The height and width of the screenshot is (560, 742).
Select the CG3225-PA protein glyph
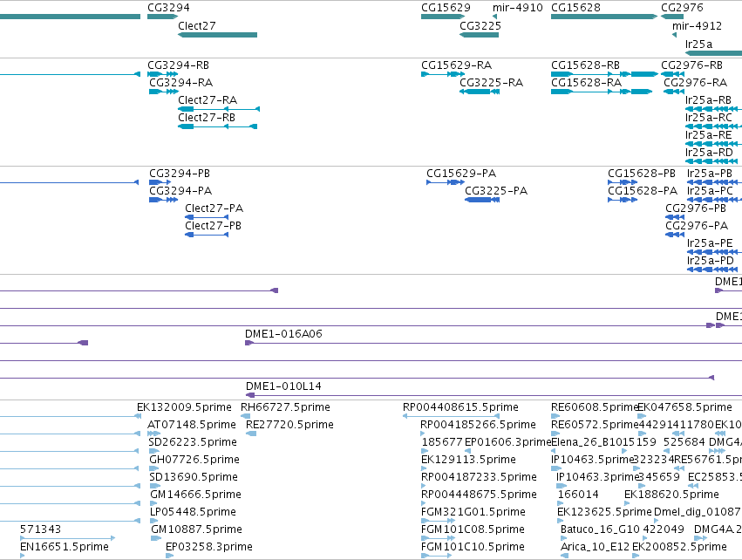[481, 200]
